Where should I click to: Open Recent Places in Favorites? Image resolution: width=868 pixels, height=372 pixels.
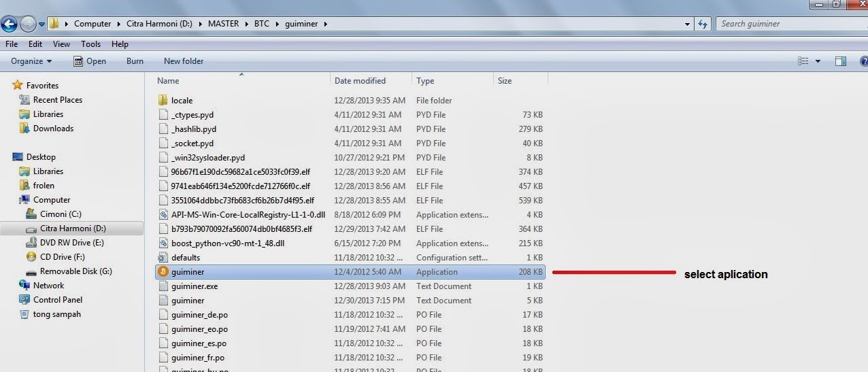tap(58, 100)
